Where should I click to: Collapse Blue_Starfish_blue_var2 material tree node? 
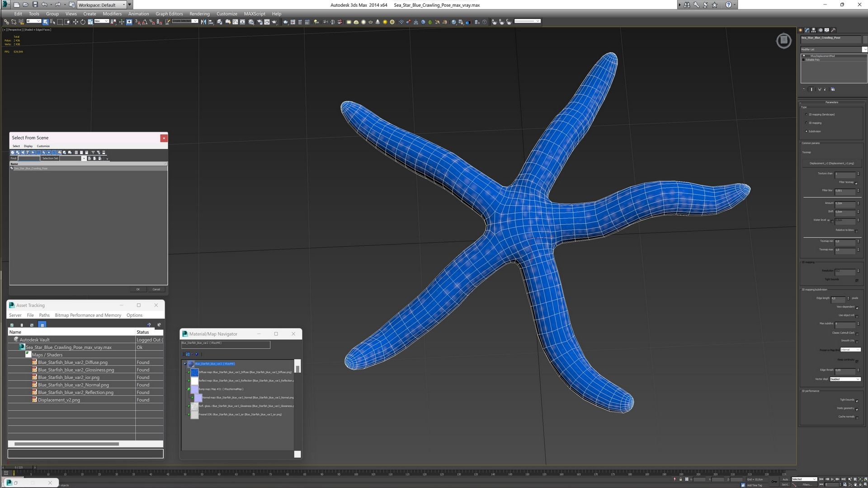coord(185,364)
